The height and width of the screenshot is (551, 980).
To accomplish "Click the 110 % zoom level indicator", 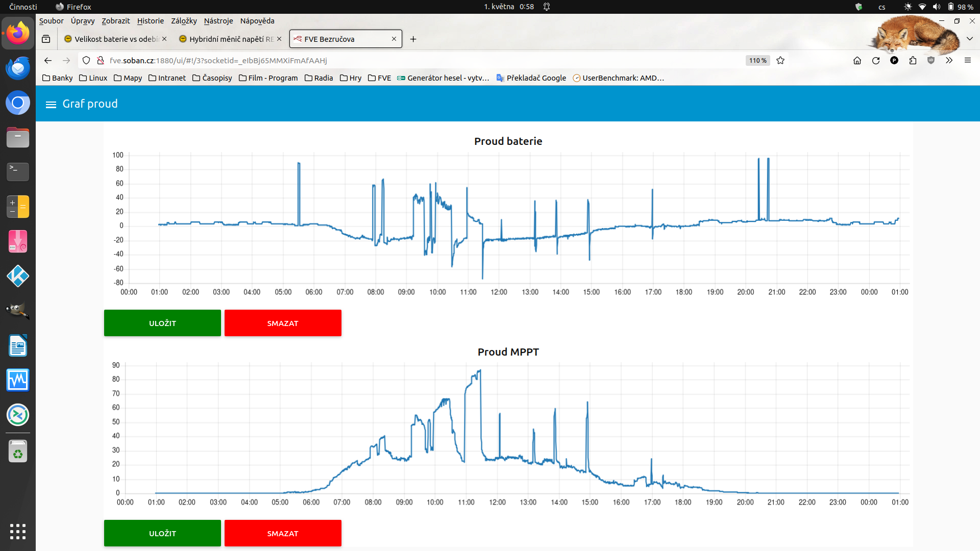I will pyautogui.click(x=757, y=61).
